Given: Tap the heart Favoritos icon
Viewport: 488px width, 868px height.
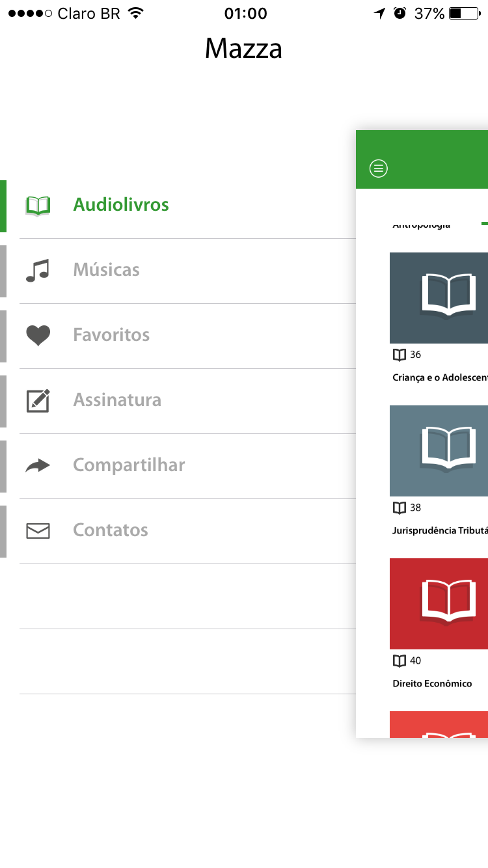Looking at the screenshot, I should click(x=38, y=335).
